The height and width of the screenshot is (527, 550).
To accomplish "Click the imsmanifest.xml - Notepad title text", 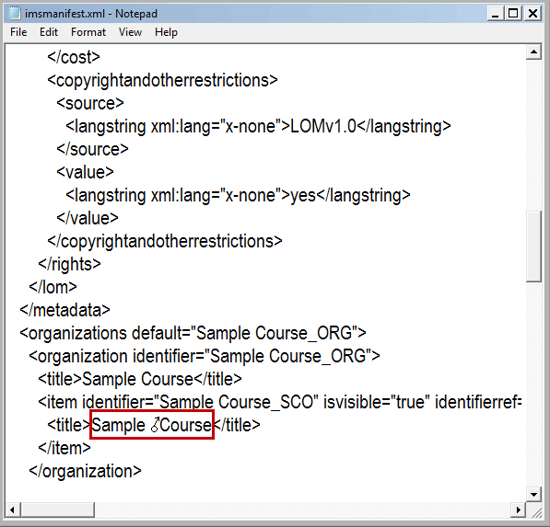I will pyautogui.click(x=91, y=14).
